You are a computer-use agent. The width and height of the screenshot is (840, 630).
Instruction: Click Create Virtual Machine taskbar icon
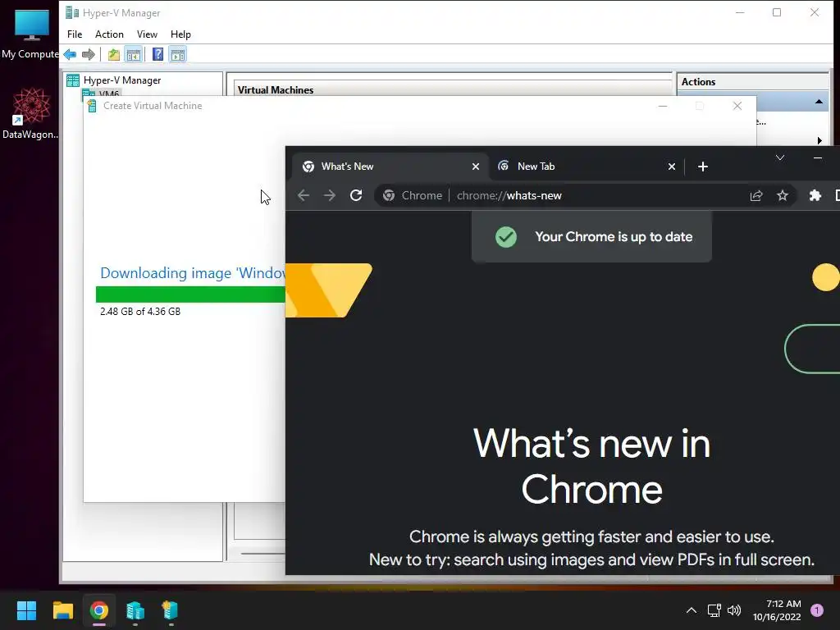(171, 610)
